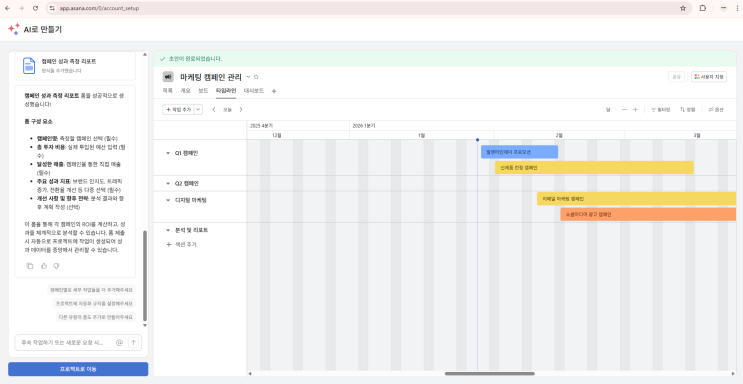This screenshot has height=384, width=743.
Task: Zoom in the timeline with plus icon
Action: tap(635, 110)
